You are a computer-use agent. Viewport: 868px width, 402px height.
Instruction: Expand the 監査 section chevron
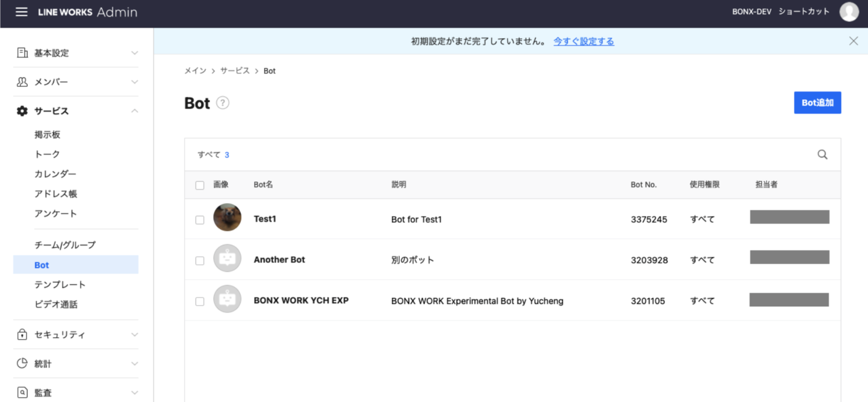click(134, 392)
